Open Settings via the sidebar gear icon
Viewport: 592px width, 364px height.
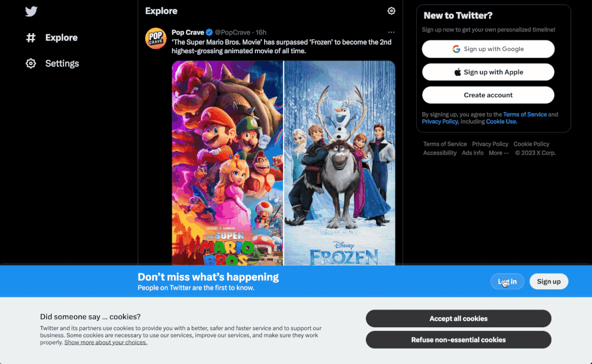(x=31, y=63)
